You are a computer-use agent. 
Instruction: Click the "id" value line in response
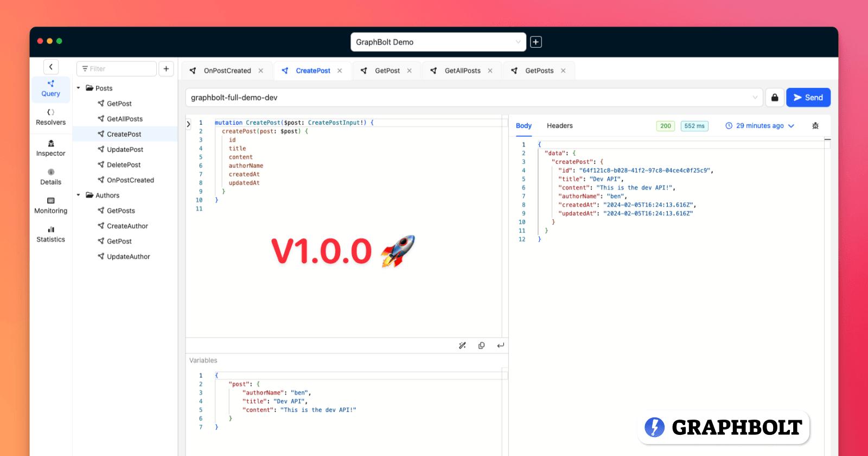636,170
